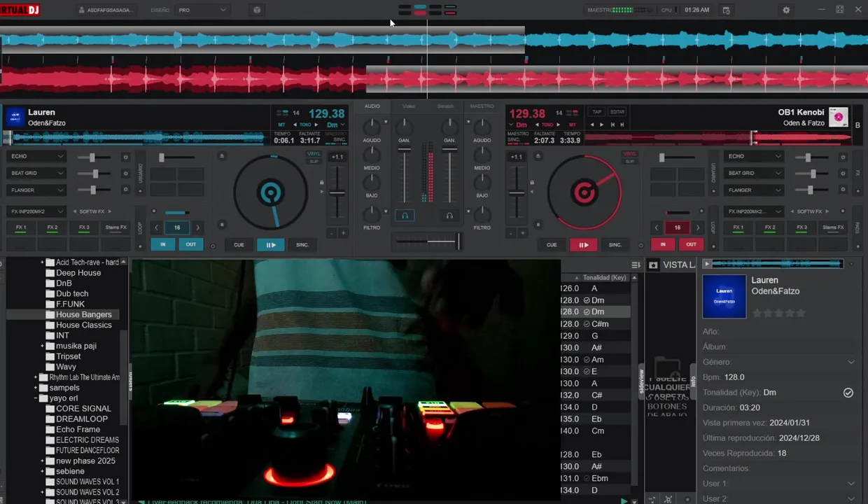Viewport: 868px width, 504px height.
Task: Toggle MT master tempo on the left deck
Action: click(x=281, y=125)
